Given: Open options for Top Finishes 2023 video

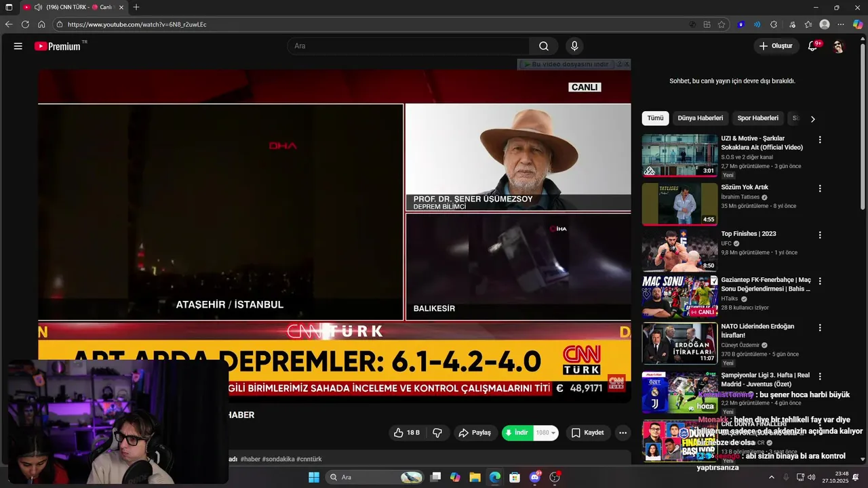Looking at the screenshot, I should coord(820,235).
